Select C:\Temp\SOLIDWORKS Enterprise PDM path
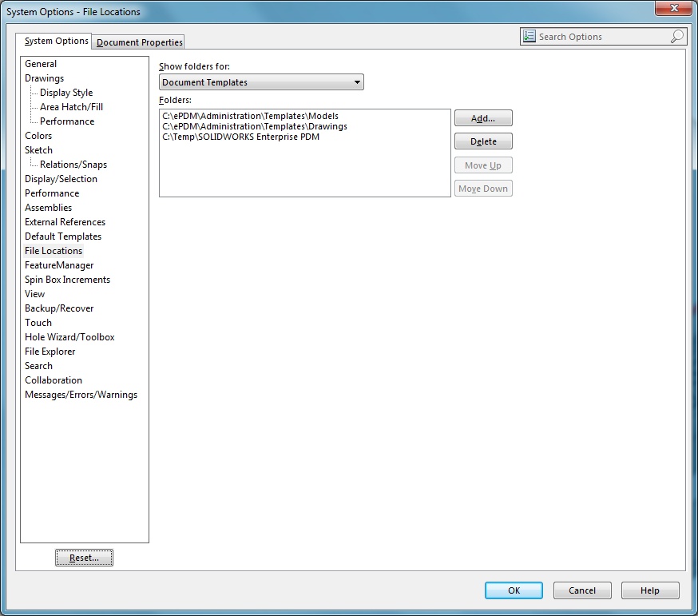The height and width of the screenshot is (616, 698). [241, 137]
